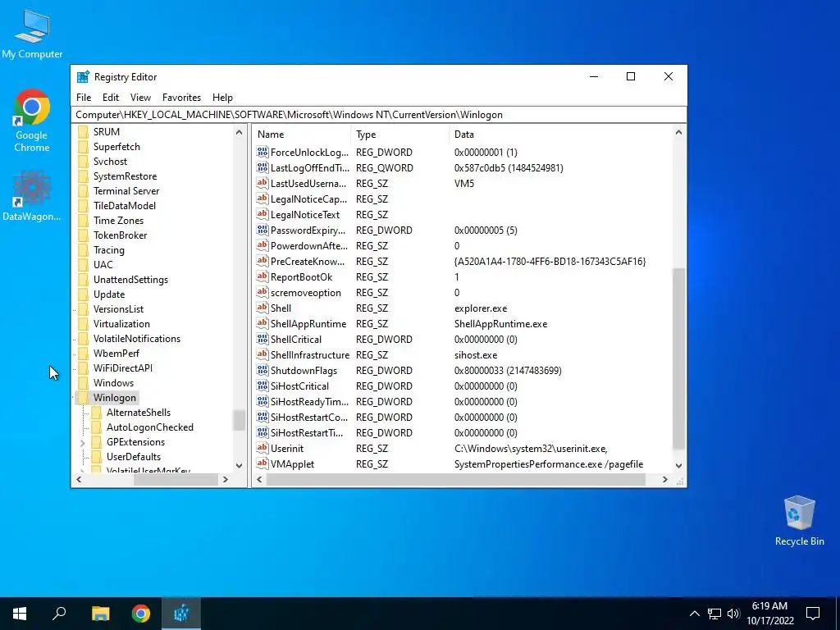The height and width of the screenshot is (630, 840).
Task: Sort values by Type column header
Action: point(399,135)
